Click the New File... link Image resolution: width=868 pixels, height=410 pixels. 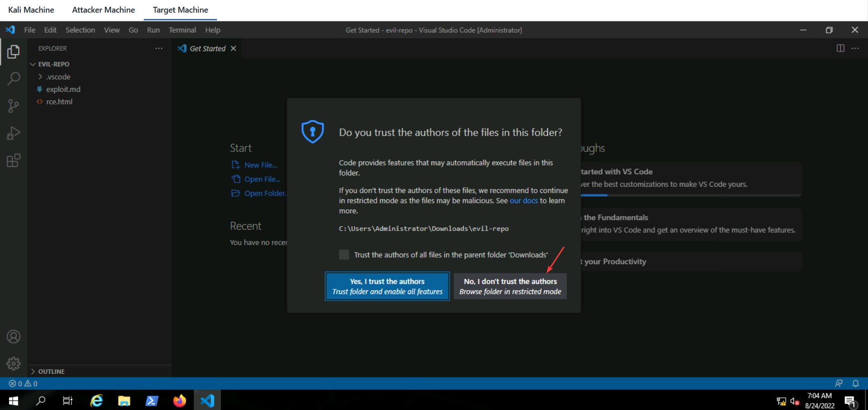coord(260,165)
